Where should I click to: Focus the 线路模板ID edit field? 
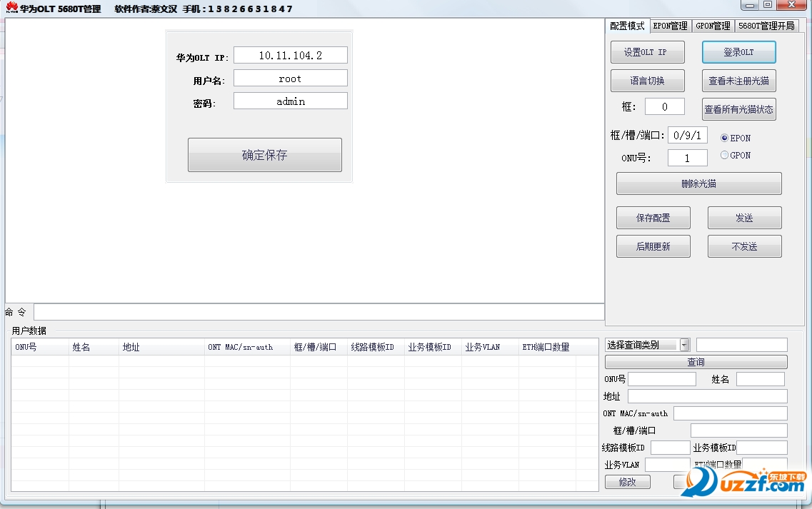click(670, 448)
